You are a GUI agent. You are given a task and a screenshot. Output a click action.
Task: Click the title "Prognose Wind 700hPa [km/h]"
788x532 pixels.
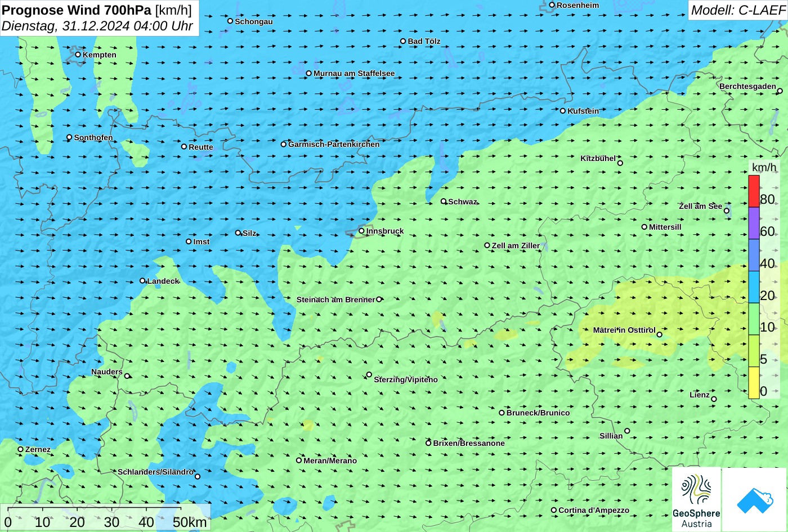point(97,10)
